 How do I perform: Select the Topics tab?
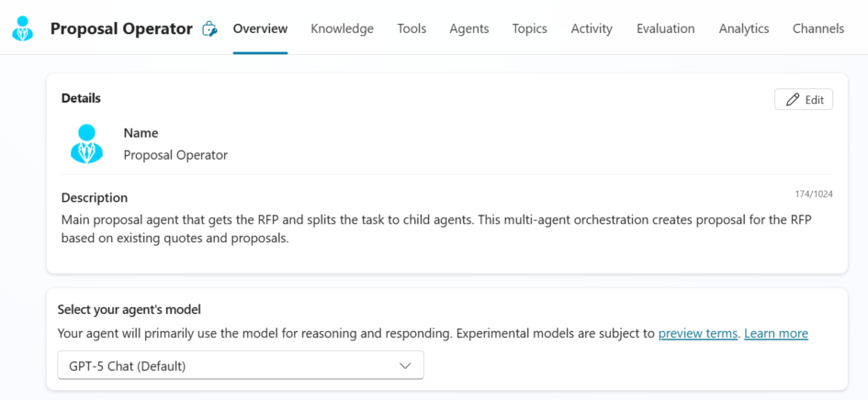coord(530,28)
